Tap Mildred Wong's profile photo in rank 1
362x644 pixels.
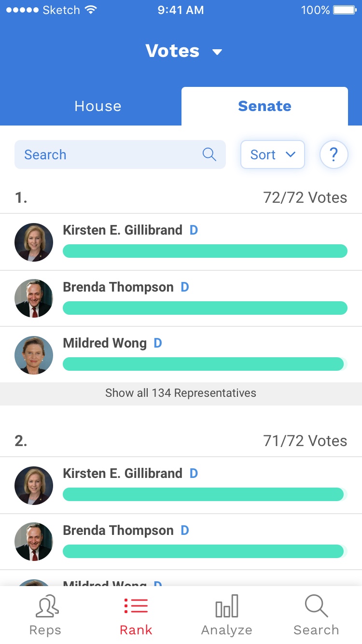tap(34, 355)
